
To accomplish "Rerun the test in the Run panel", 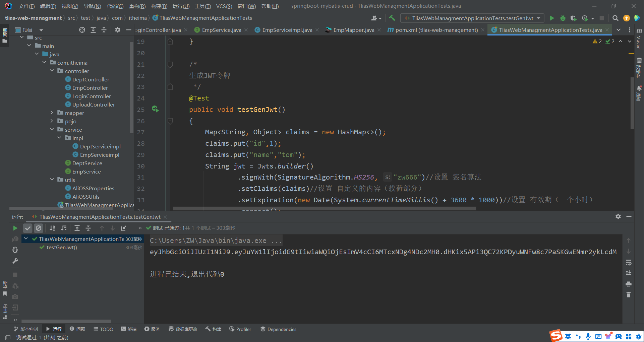I will point(15,228).
